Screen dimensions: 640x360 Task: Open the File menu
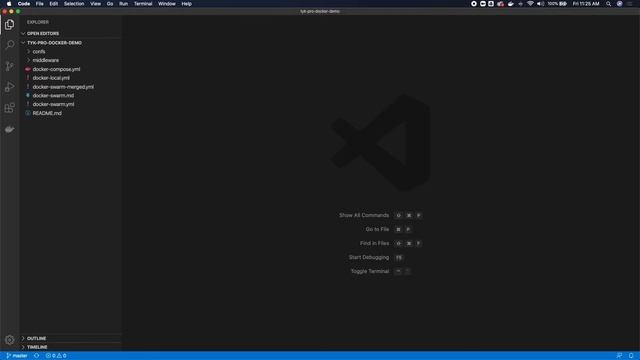point(40,4)
